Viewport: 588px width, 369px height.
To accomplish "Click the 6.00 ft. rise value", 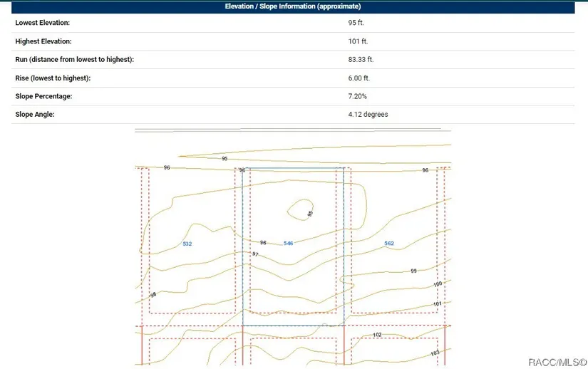I will [359, 78].
